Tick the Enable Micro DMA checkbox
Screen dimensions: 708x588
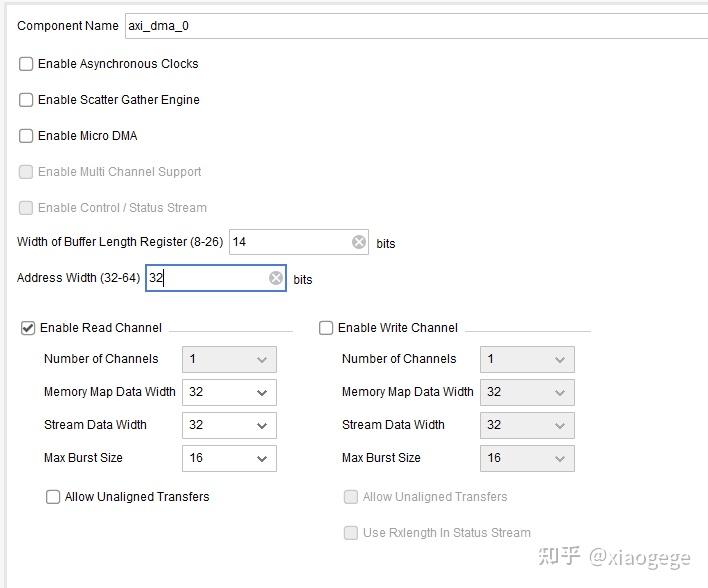click(x=26, y=136)
